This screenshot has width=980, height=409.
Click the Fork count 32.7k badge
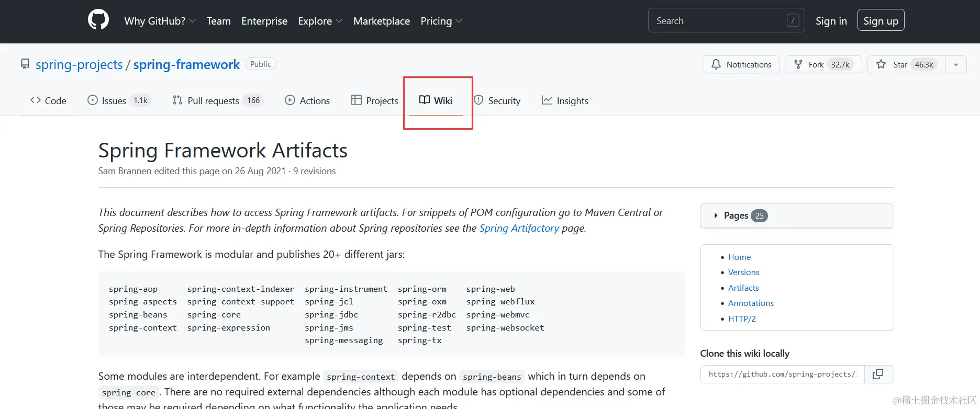click(840, 64)
